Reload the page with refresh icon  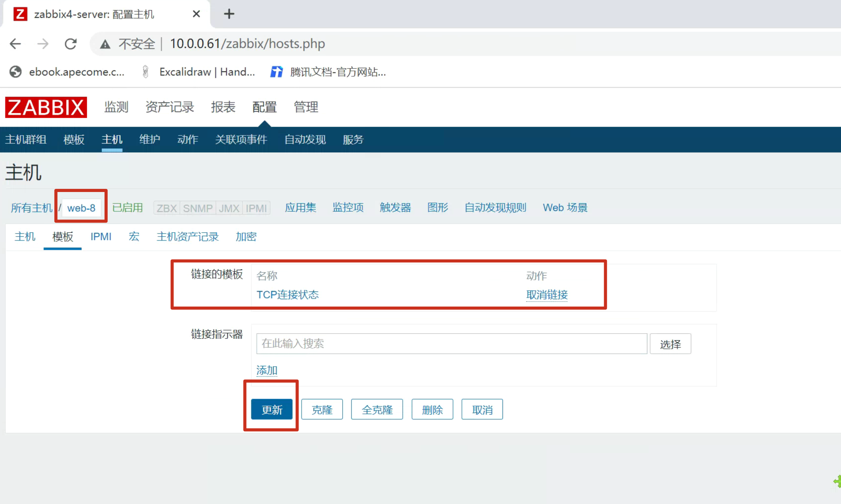tap(70, 44)
